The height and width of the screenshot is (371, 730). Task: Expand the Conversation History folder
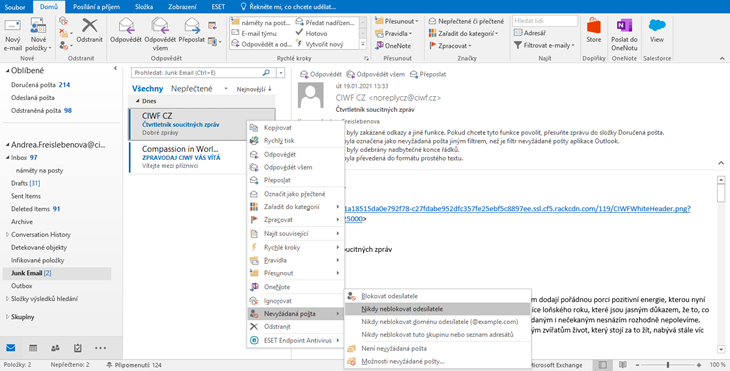(7, 235)
